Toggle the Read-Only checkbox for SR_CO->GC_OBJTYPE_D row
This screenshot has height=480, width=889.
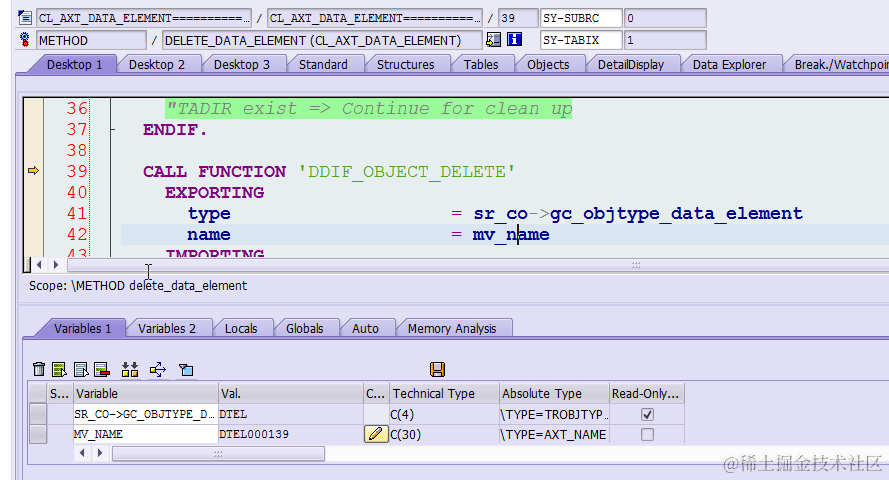[647, 414]
